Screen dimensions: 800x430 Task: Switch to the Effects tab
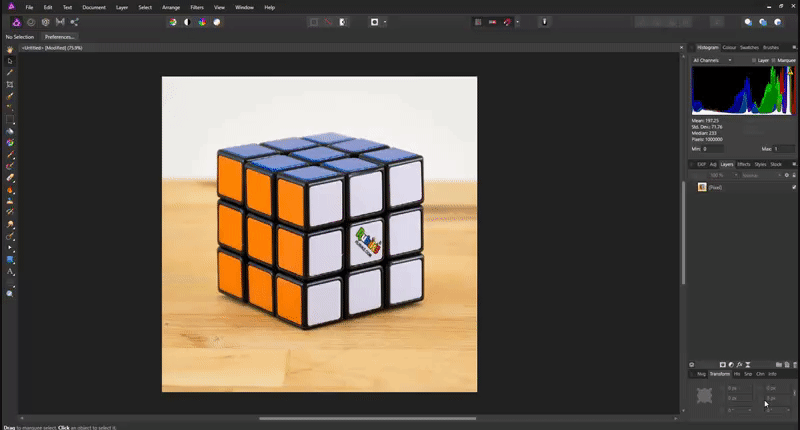tap(744, 164)
